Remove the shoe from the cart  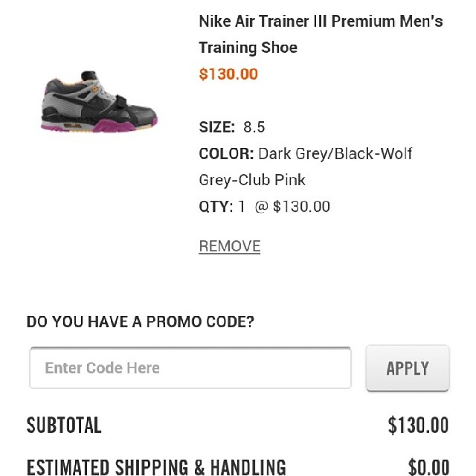[229, 246]
